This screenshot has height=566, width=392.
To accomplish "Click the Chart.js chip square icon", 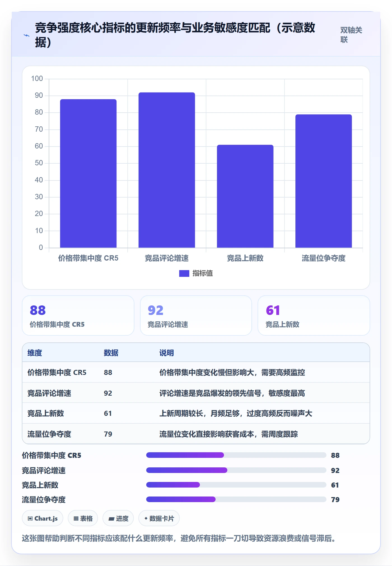I will click(30, 519).
